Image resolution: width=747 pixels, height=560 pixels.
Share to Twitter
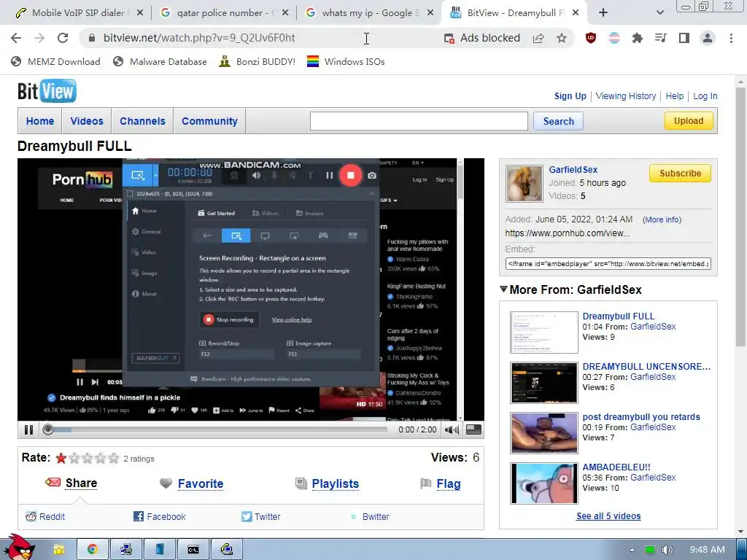pyautogui.click(x=260, y=517)
